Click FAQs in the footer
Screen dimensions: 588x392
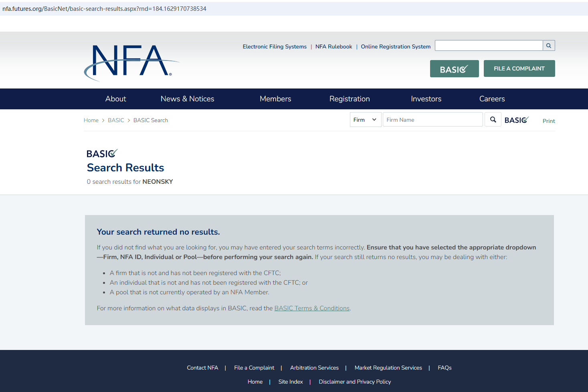pos(445,368)
